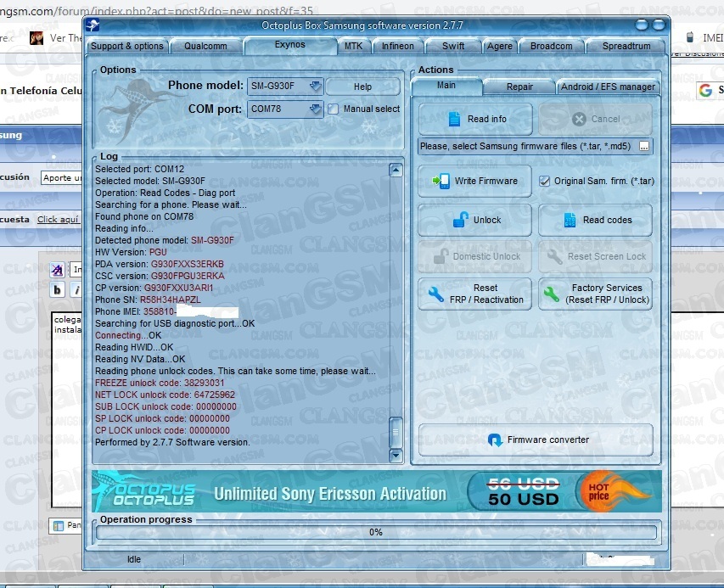Viewport: 724px width, 588px height.
Task: Click the Google icon in browser window
Action: click(705, 90)
